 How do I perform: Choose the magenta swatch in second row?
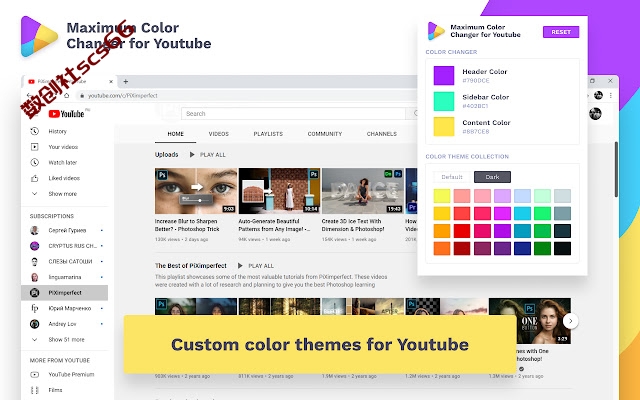click(x=502, y=213)
